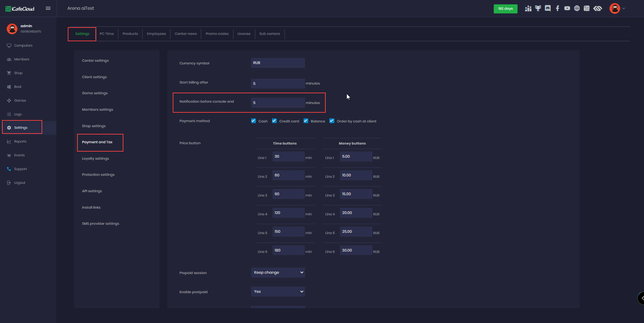The image size is (644, 323).
Task: Open Computers from the sidebar
Action: (x=23, y=46)
